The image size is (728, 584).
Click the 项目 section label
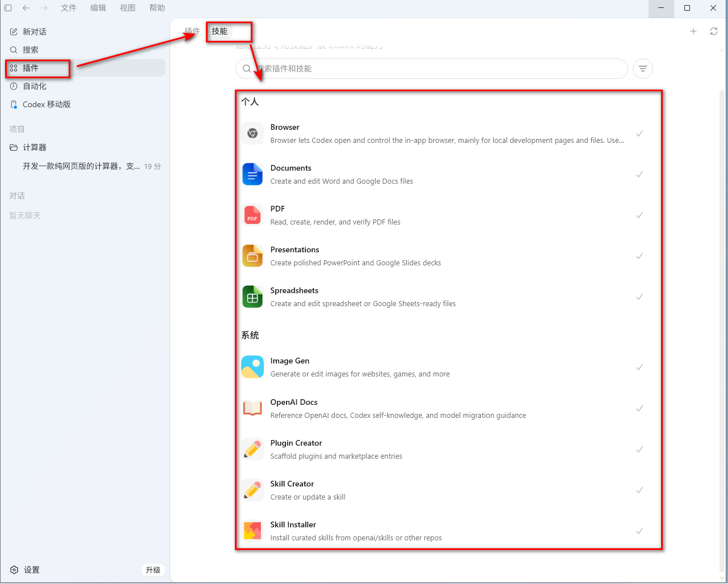coord(17,129)
